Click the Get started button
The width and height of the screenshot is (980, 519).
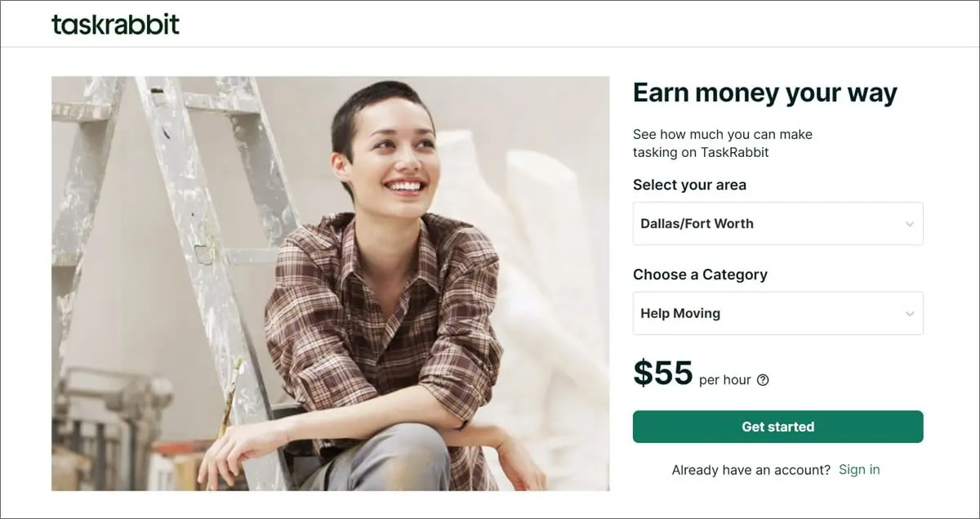tap(777, 426)
